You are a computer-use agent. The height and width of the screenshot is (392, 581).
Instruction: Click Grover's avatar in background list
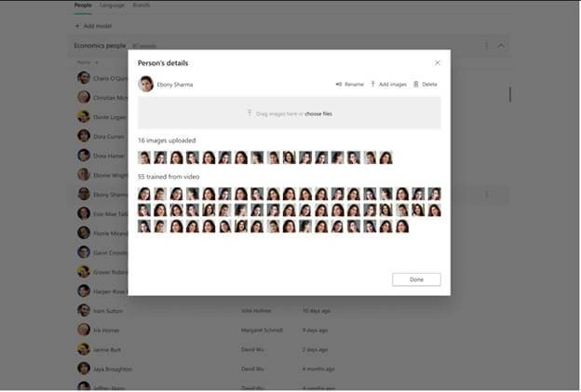[84, 272]
